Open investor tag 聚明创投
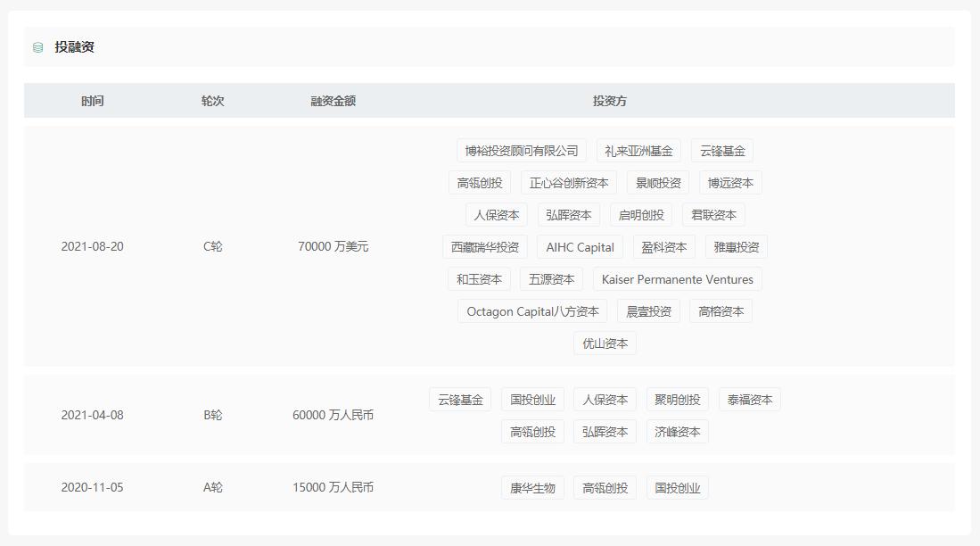Viewport: 980px width, 546px height. pyautogui.click(x=678, y=400)
